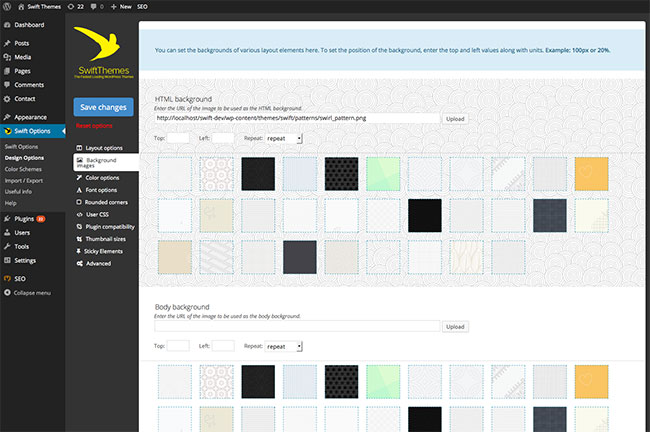
Task: Pick the green pattern swatch under Body background
Action: click(383, 382)
